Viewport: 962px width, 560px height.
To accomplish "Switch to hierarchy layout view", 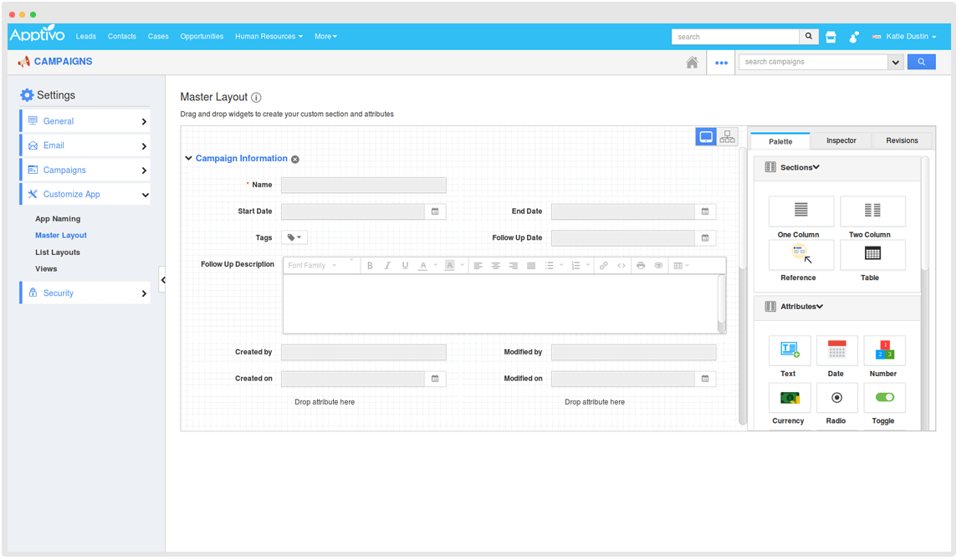I will click(728, 137).
